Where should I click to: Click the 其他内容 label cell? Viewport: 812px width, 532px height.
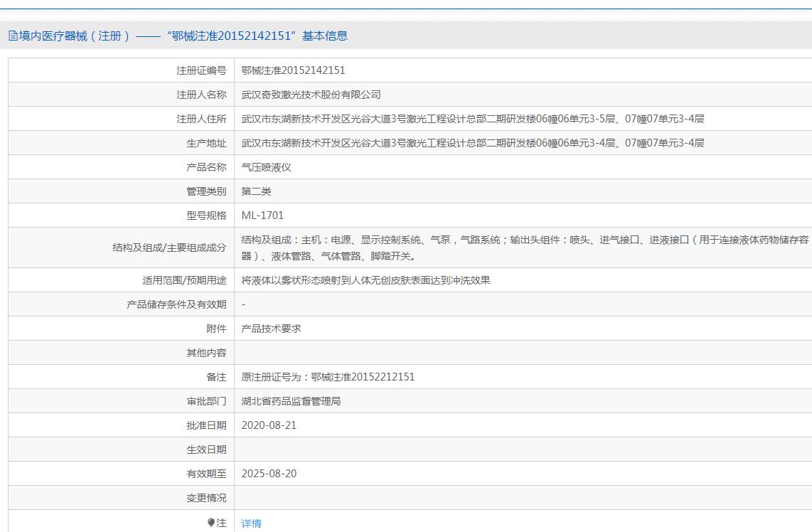click(121, 353)
